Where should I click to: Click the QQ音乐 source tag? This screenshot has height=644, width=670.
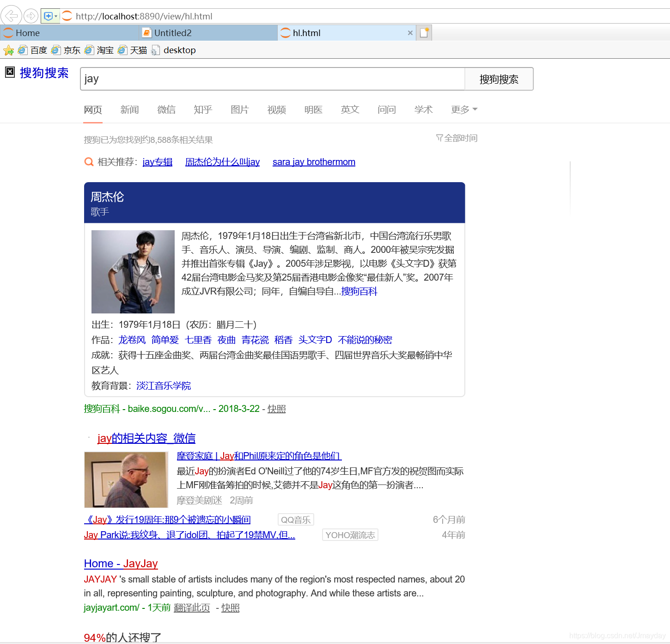click(x=296, y=520)
